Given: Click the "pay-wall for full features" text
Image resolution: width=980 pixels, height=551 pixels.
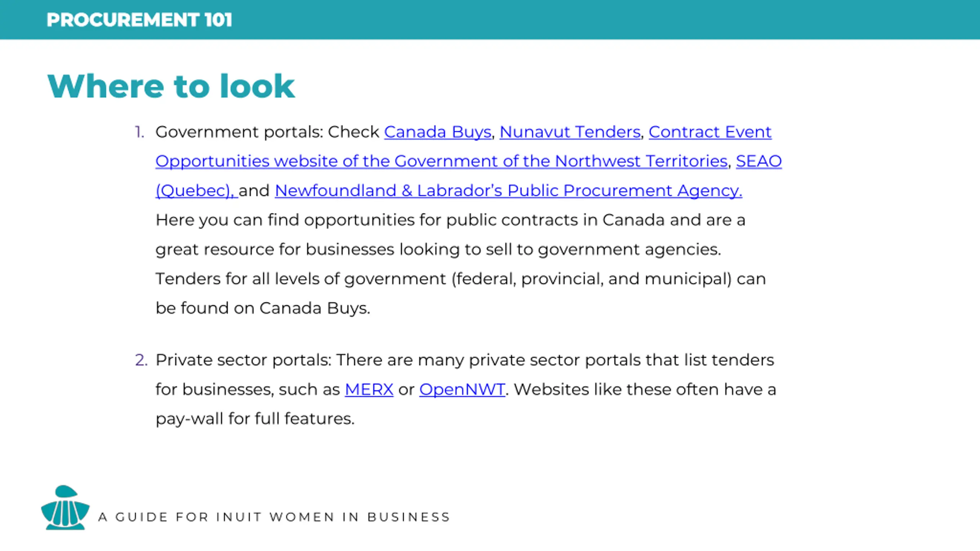Looking at the screenshot, I should point(255,419).
